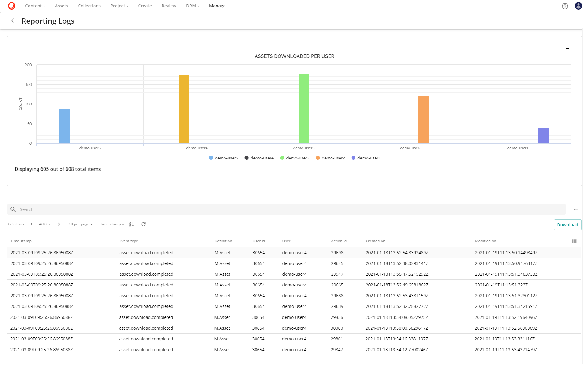Screen dimensions: 588x368
Task: Click inside the Search field
Action: (x=123, y=209)
